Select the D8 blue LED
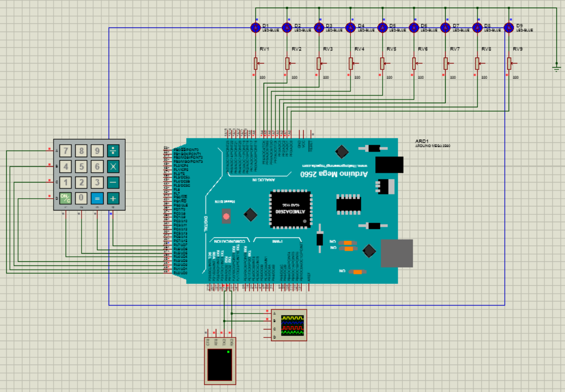This screenshot has width=565, height=392. (478, 28)
